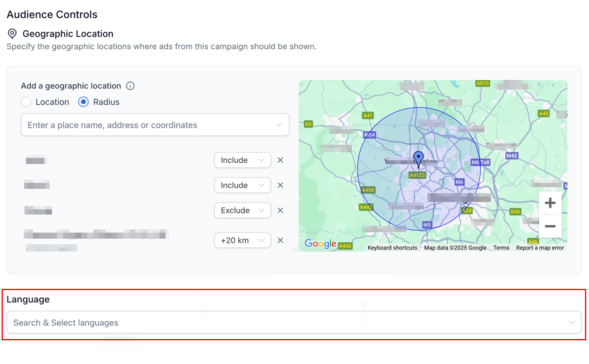The height and width of the screenshot is (364, 589).
Task: Expand the Language dropdown chevron
Action: (571, 323)
